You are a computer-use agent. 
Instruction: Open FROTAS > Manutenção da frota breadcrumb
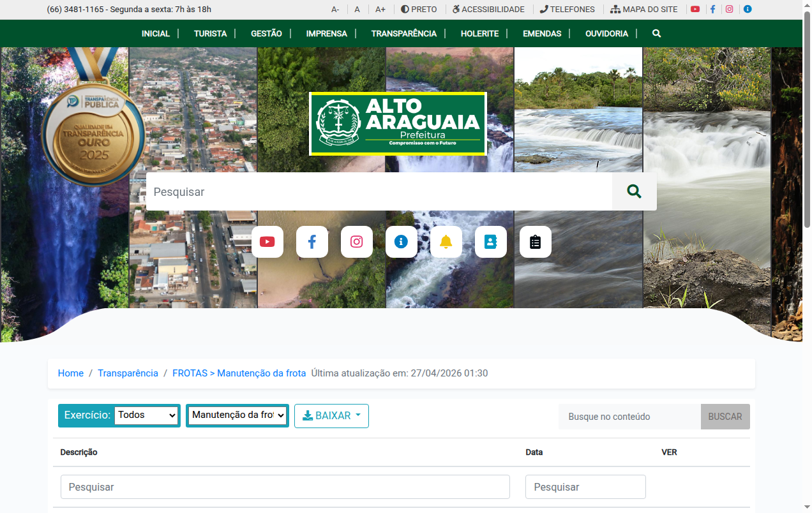(239, 373)
